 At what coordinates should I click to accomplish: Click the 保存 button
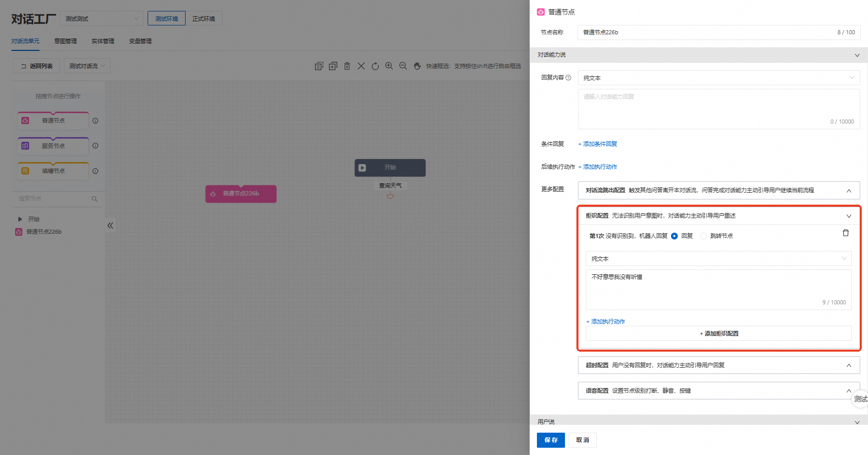[551, 440]
